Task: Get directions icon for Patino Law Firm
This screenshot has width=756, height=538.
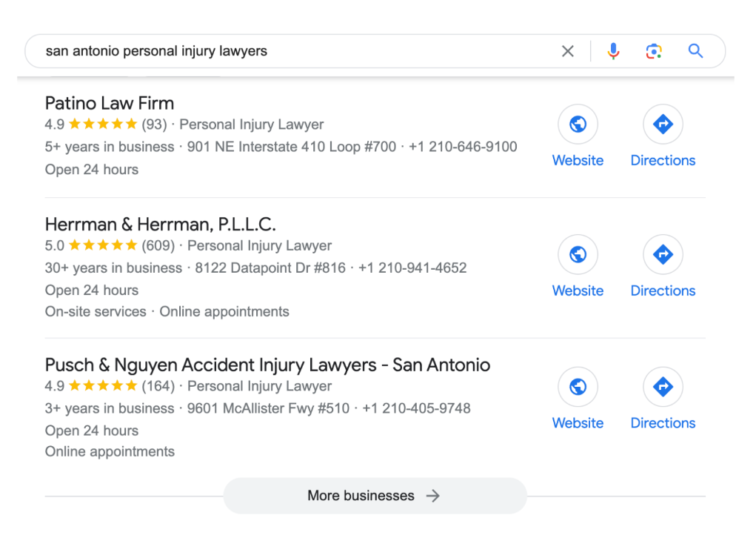Action: (x=663, y=124)
